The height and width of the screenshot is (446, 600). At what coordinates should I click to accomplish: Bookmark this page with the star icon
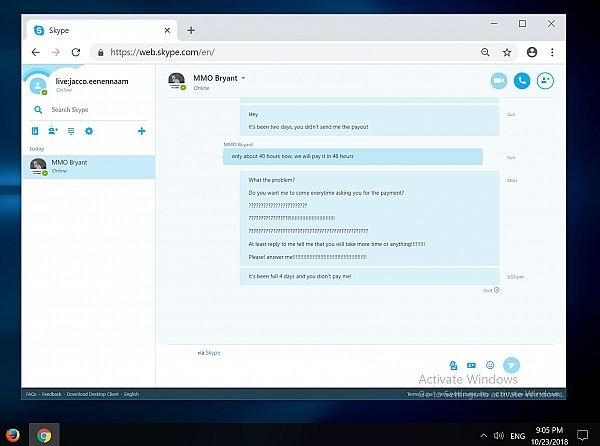tap(507, 52)
